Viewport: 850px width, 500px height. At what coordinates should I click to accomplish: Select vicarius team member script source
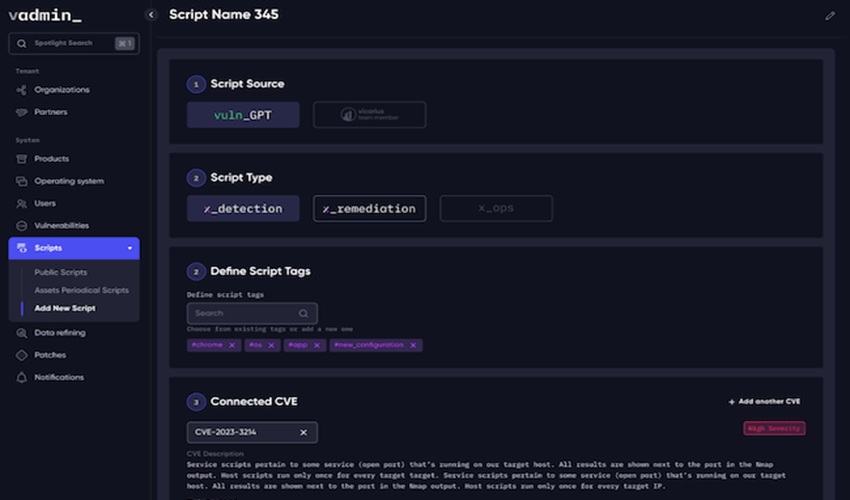click(x=370, y=115)
